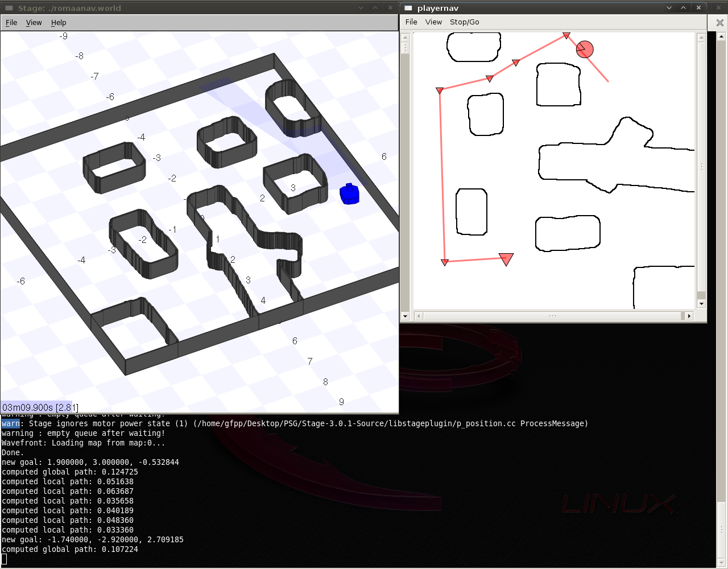
Task: Click the playernav horizontal scrollbar thumb
Action: point(552,316)
